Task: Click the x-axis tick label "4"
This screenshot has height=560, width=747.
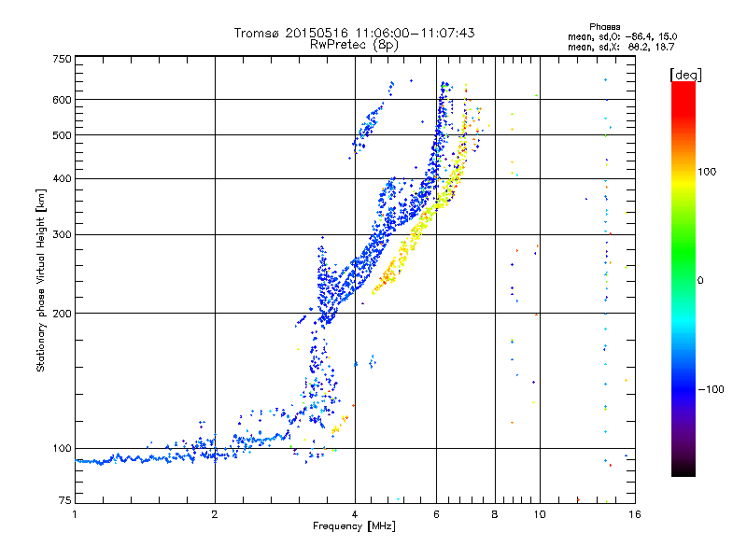Action: pyautogui.click(x=355, y=514)
